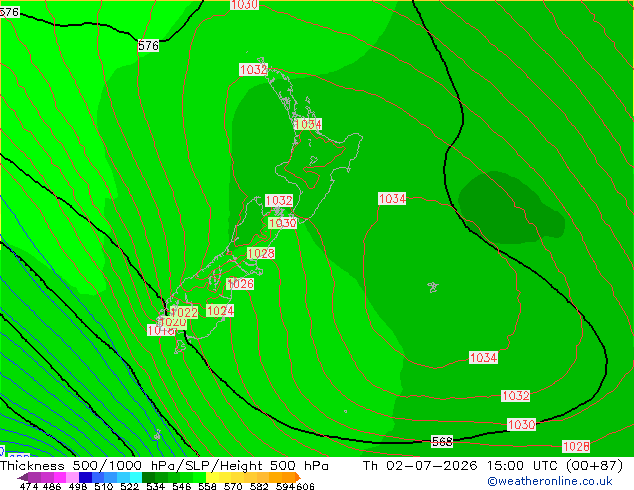Click the '1032' label at North Island's northern tip
Screen dimensions: 634x490
click(254, 70)
